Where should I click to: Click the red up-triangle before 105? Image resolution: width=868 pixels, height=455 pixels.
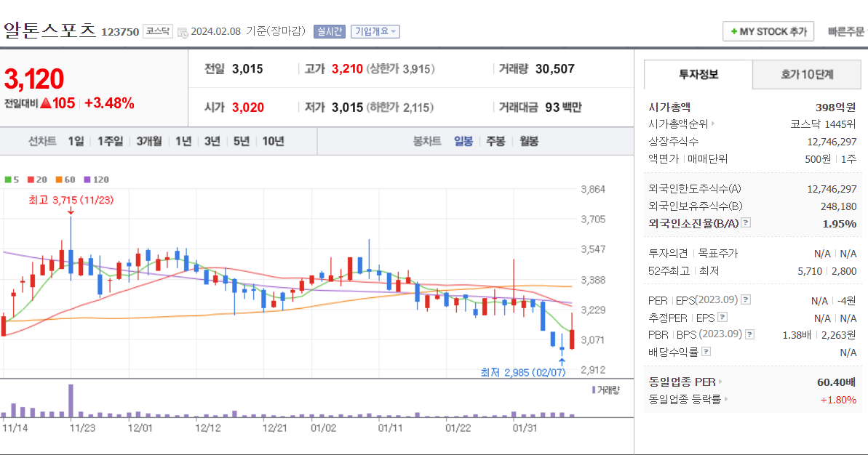pos(46,103)
